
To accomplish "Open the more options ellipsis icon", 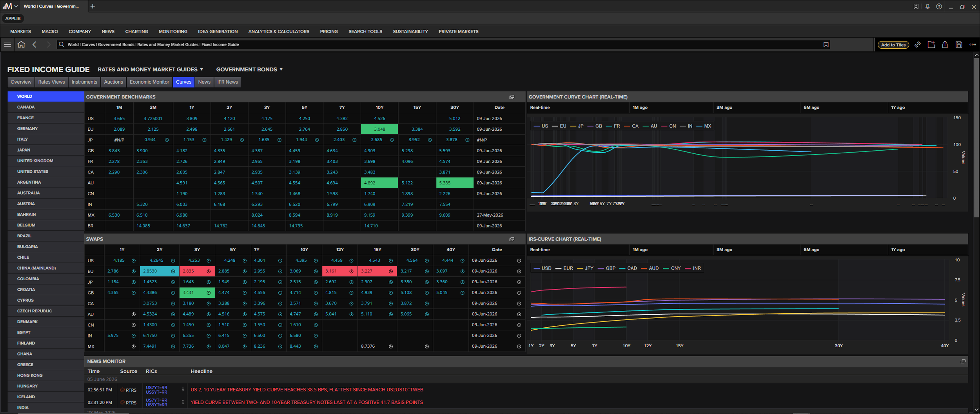I will point(973,44).
